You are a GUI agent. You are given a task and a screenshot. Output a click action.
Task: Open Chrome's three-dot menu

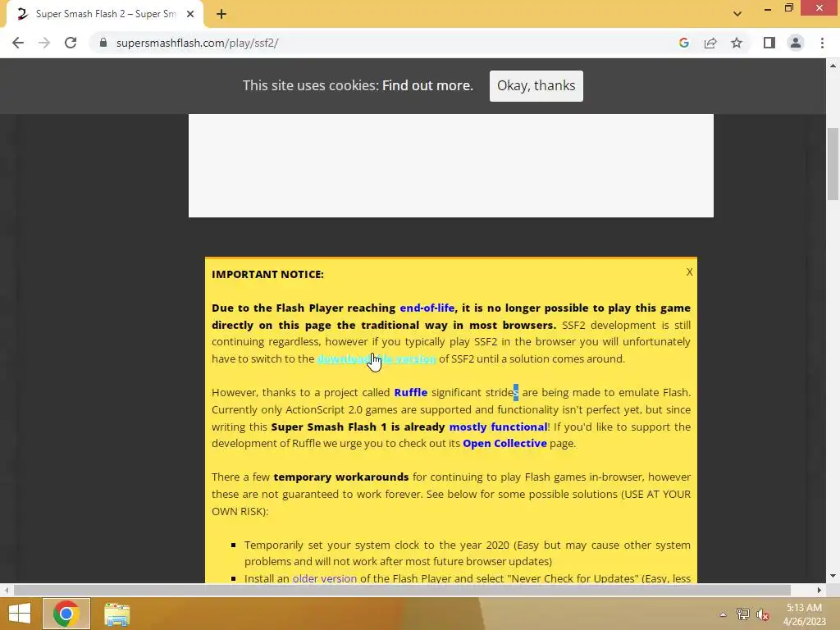click(822, 43)
